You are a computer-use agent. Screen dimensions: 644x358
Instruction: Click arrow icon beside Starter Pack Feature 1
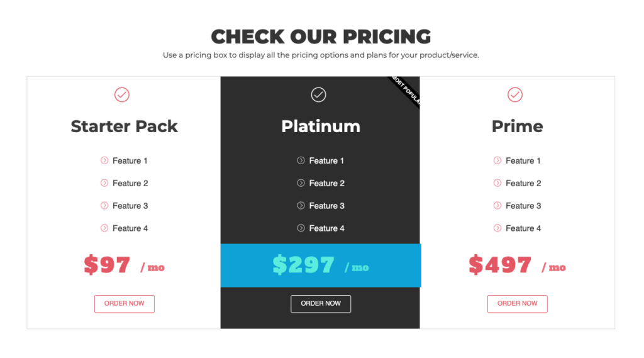(104, 160)
